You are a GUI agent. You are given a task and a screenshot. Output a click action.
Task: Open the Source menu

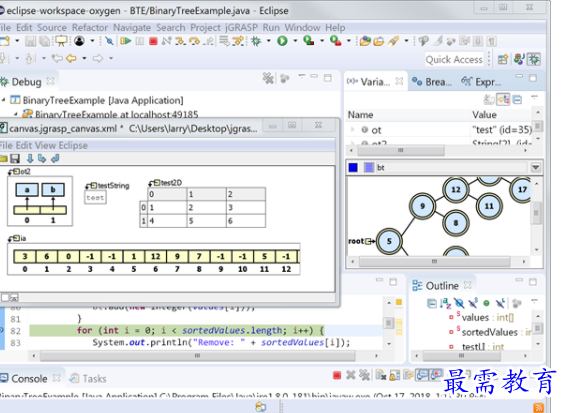tap(52, 28)
